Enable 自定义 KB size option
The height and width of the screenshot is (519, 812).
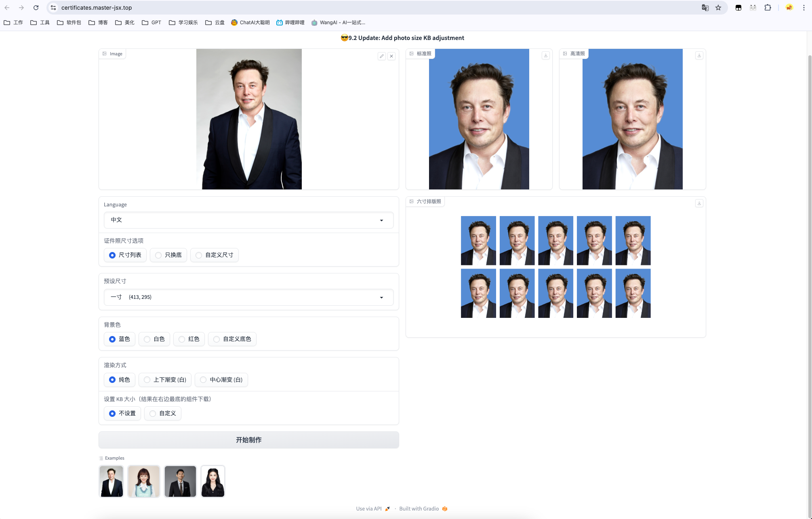tap(163, 413)
